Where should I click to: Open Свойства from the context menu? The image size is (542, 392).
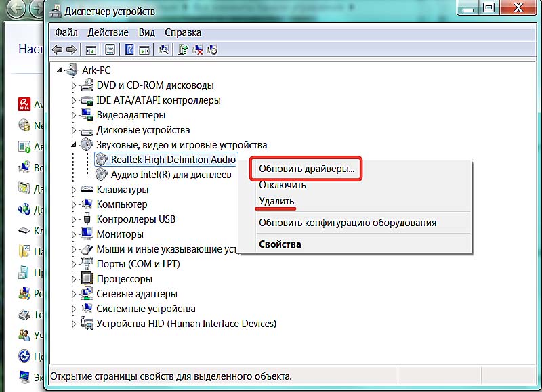[x=280, y=244]
